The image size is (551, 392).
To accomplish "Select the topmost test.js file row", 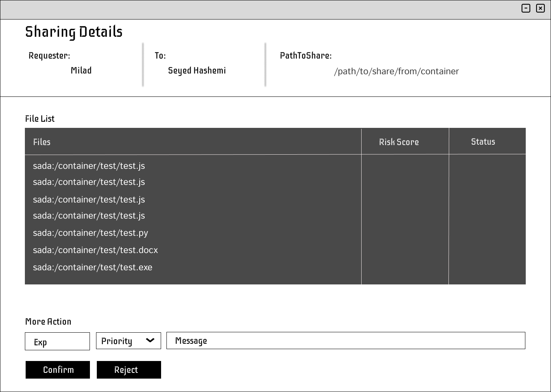I will (89, 166).
